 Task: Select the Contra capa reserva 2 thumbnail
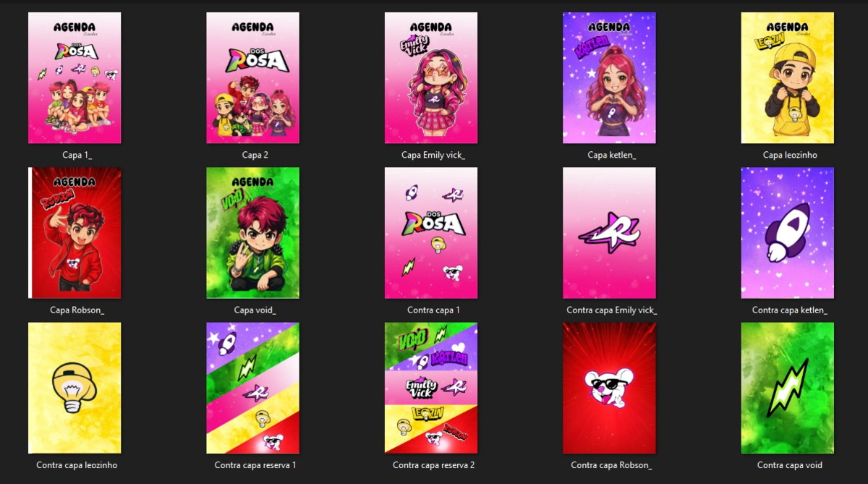pyautogui.click(x=431, y=388)
